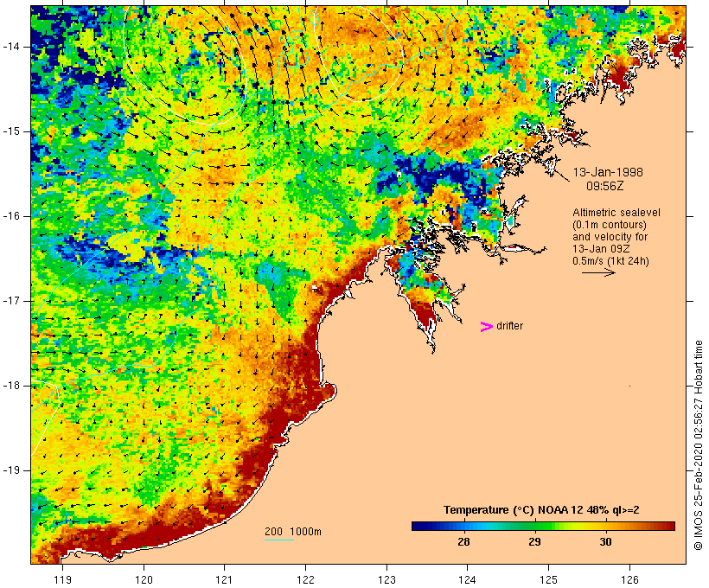
Task: Click longitude axis label '120'
Action: click(x=144, y=580)
